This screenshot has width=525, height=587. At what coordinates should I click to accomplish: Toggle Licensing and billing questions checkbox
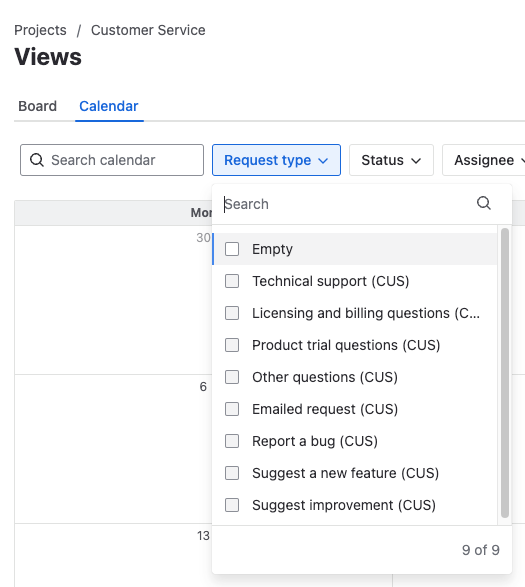[232, 313]
